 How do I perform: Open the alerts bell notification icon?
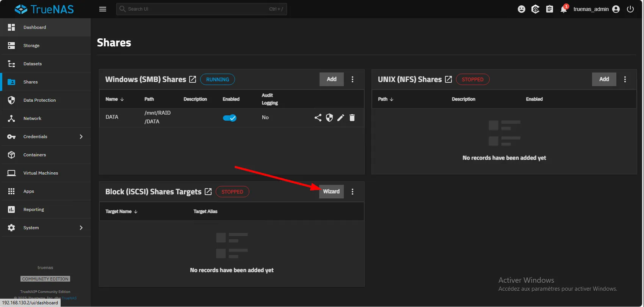[x=564, y=9]
